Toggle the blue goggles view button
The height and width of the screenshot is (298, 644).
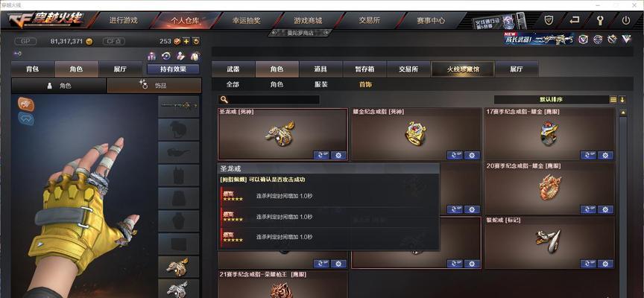click(x=26, y=119)
